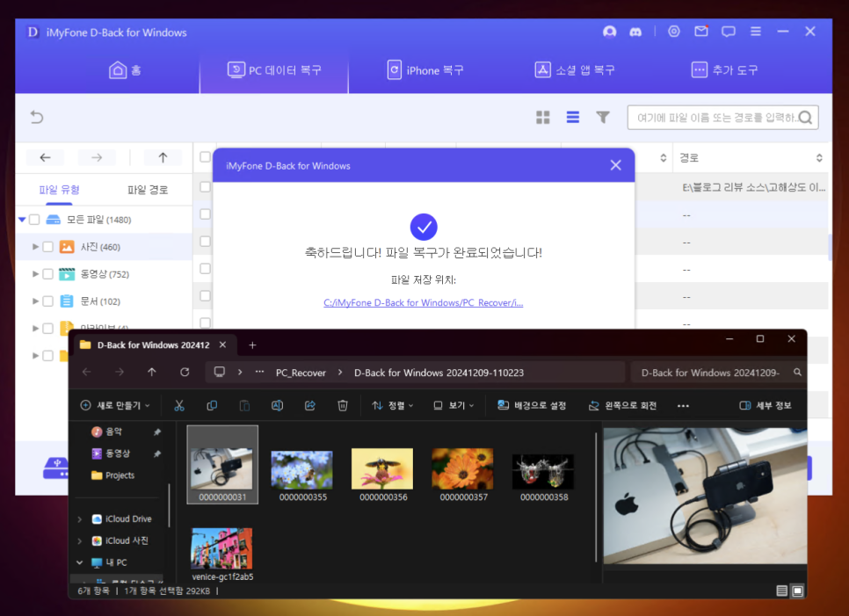Viewport: 849px width, 616px height.
Task: Click 배경으로 설정 in Explorer toolbar
Action: (532, 405)
